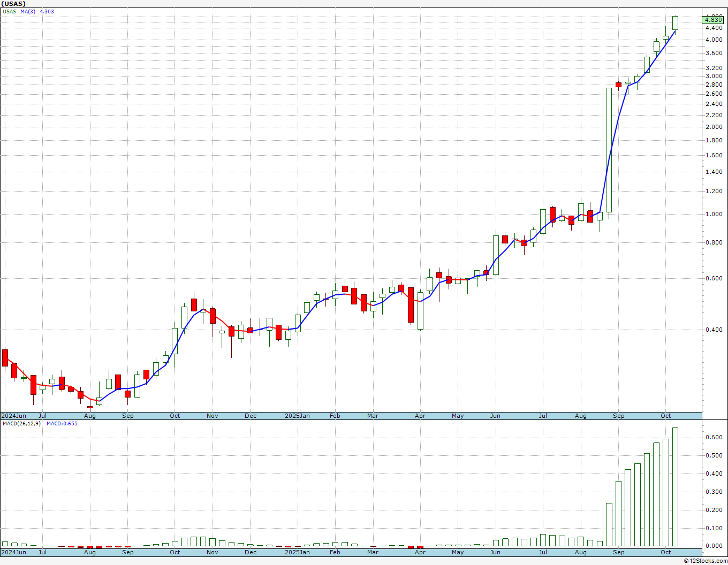Click Mar on the price chart date axis
This screenshot has width=728, height=565.
[x=373, y=416]
